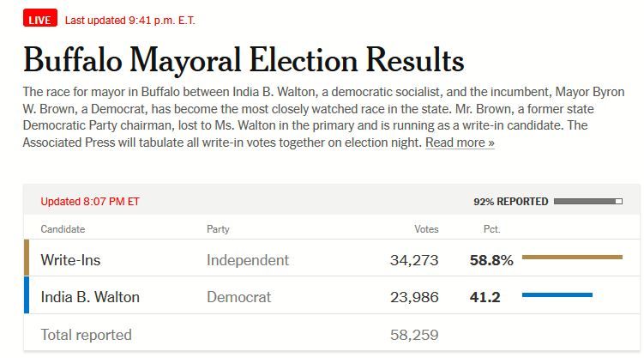Click the Updated 8:07 PM ET label
The height and width of the screenshot is (358, 644).
(x=90, y=203)
